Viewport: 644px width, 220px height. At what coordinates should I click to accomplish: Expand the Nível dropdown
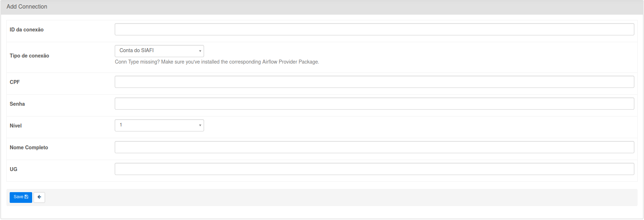click(159, 125)
